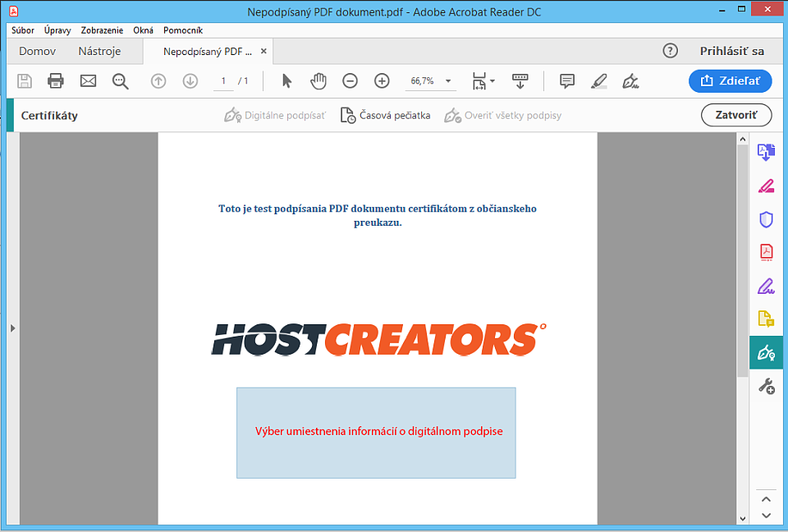Image resolution: width=788 pixels, height=532 pixels.
Task: Zoom out with the minus circle icon
Action: click(350, 81)
